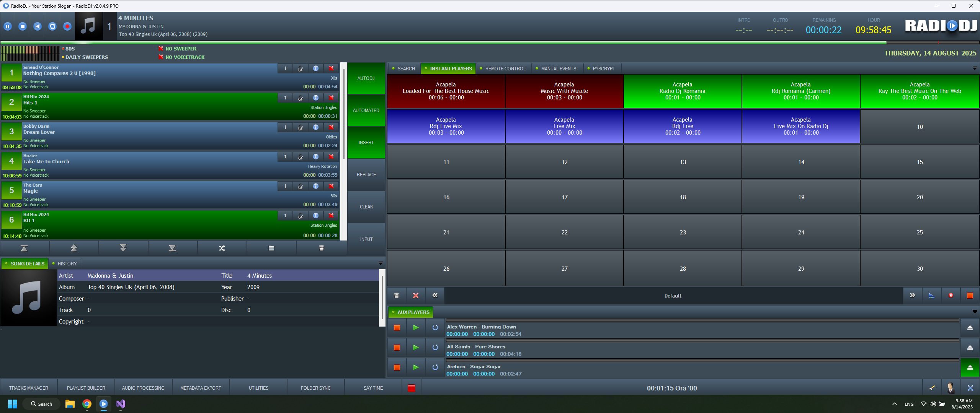This screenshot has height=413, width=980.
Task: Play the All Saints Pure Shores aux player
Action: point(416,347)
